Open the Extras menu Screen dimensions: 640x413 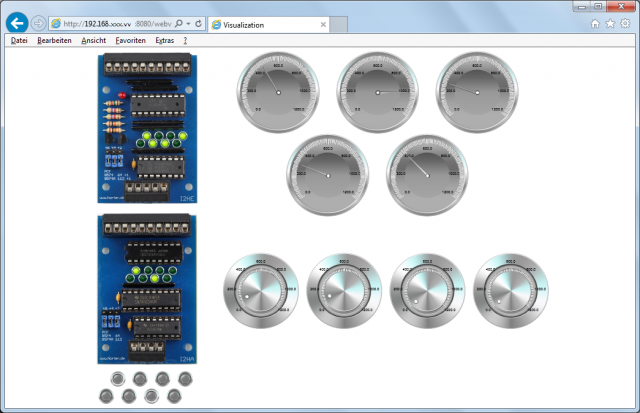pyautogui.click(x=165, y=41)
